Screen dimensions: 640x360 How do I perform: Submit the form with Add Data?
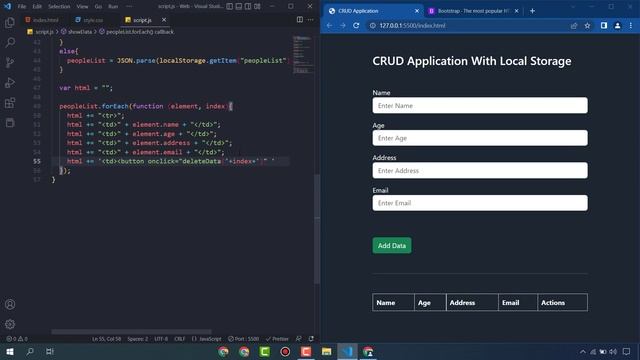[x=391, y=245]
